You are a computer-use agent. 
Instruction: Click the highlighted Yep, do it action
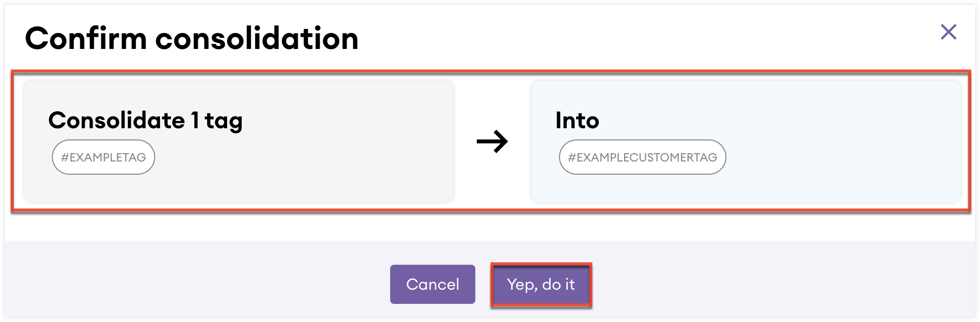click(x=541, y=284)
